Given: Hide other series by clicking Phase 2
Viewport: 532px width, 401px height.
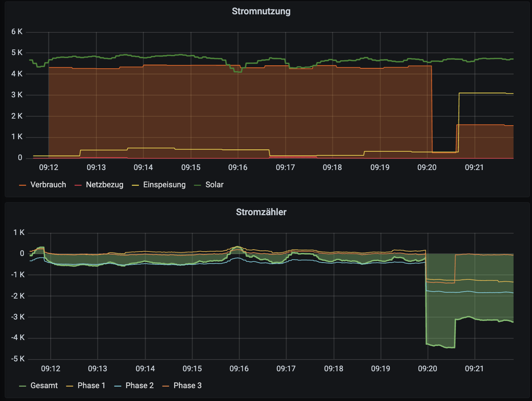Looking at the screenshot, I should (140, 386).
